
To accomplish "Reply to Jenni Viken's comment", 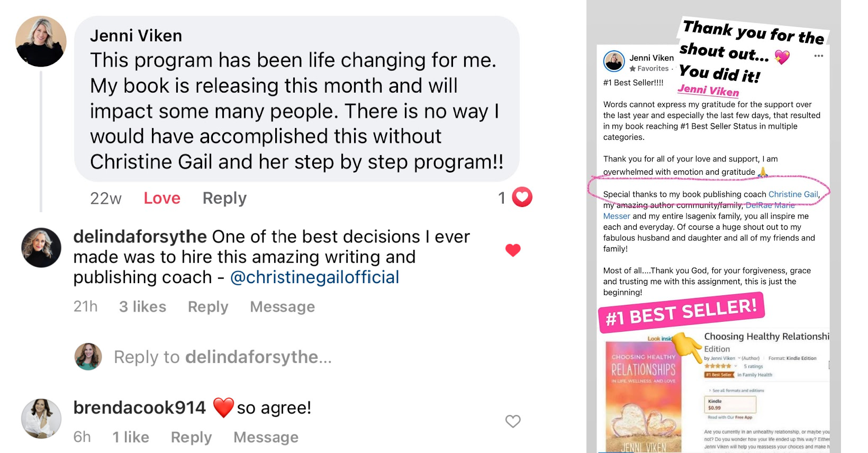I will [224, 198].
